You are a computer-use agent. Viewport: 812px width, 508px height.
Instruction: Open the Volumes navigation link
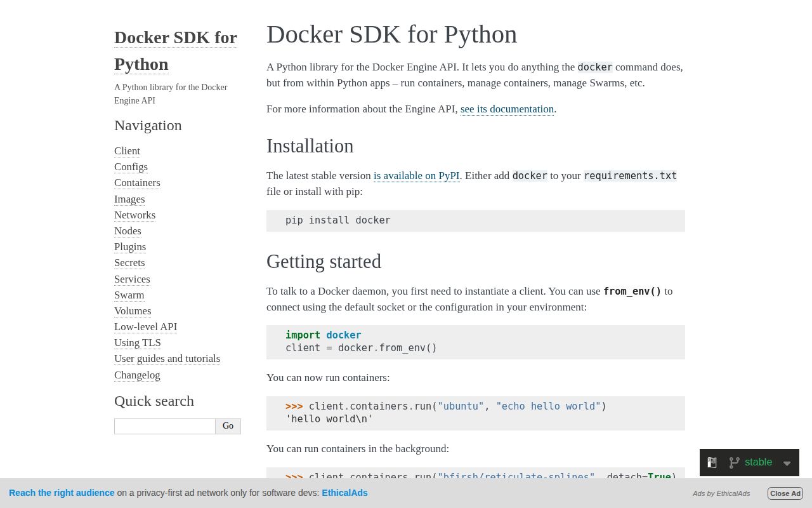[133, 311]
